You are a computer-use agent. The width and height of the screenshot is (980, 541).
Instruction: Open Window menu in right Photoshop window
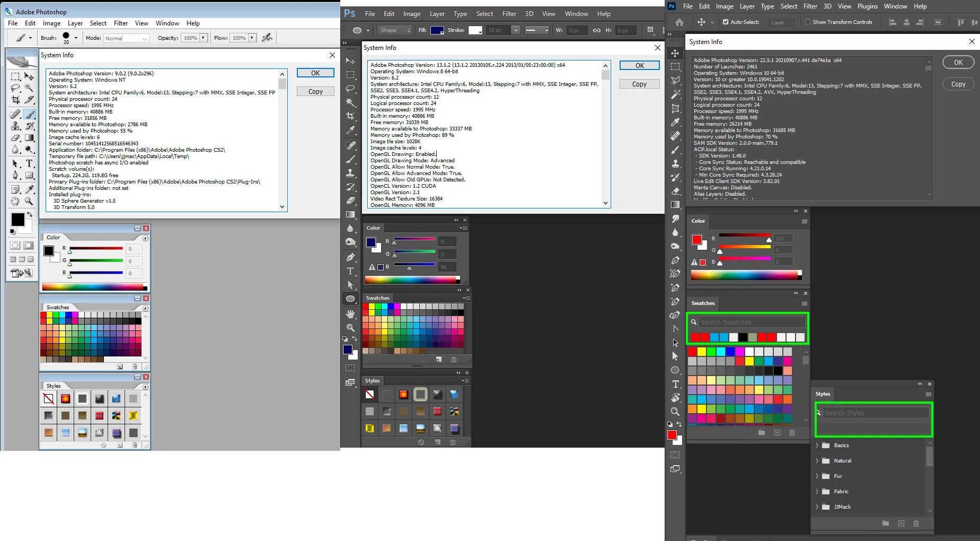[896, 6]
